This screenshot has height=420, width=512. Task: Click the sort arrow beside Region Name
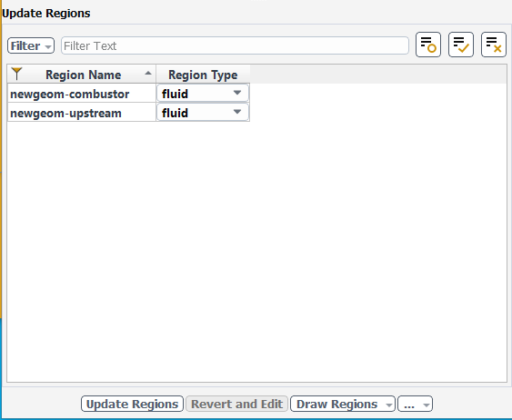(x=148, y=73)
